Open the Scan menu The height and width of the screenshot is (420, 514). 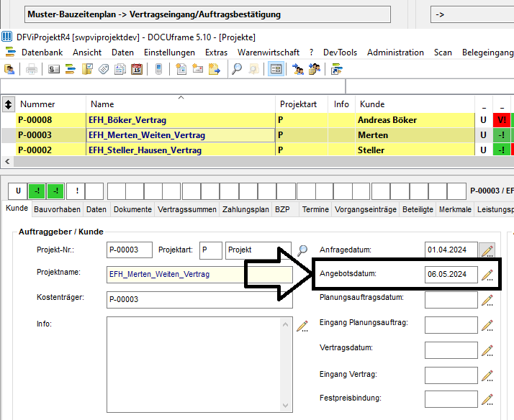[x=443, y=52]
